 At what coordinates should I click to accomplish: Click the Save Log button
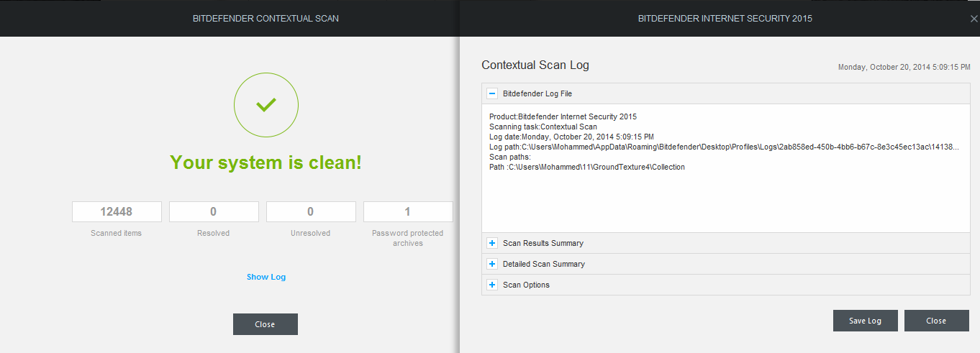pos(865,321)
